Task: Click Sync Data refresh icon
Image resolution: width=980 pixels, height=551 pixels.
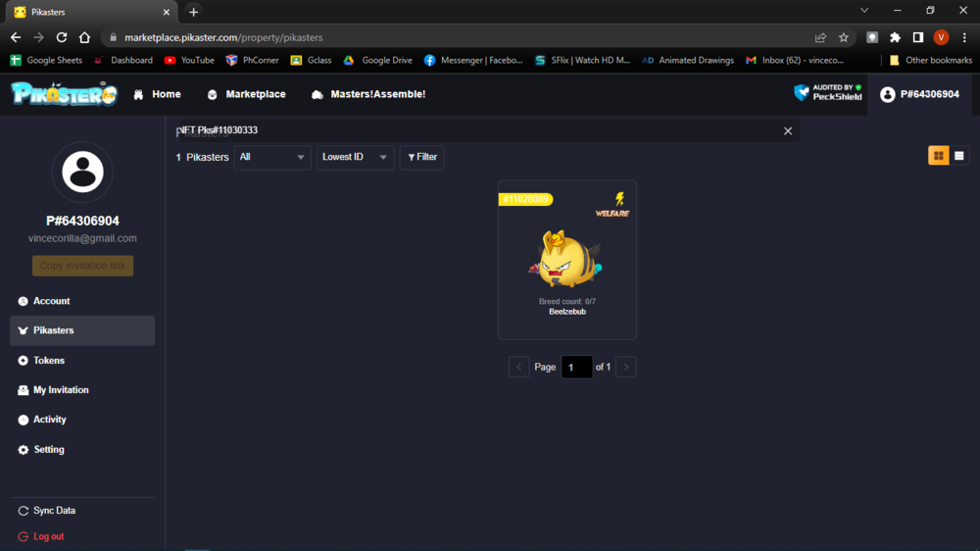Action: click(x=24, y=511)
